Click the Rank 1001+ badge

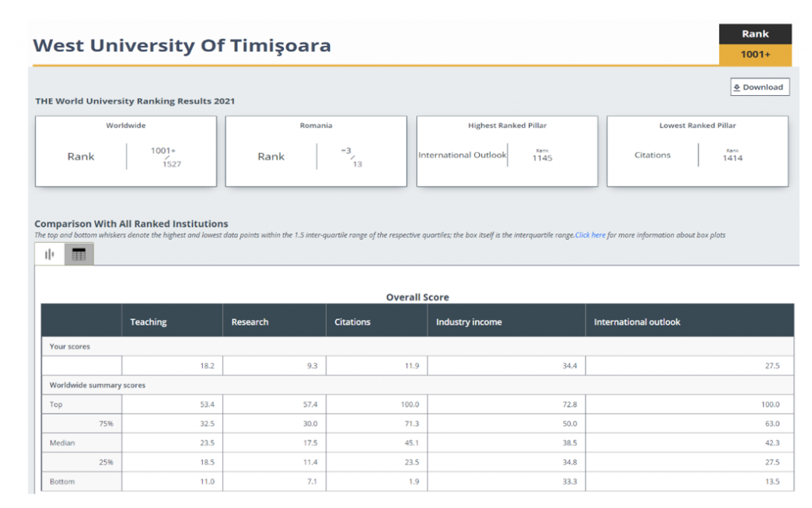coord(755,44)
